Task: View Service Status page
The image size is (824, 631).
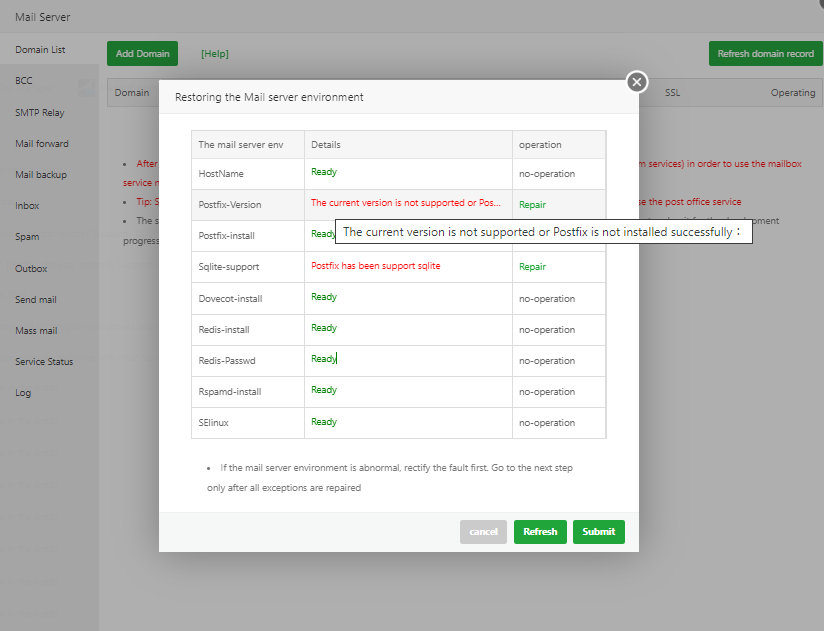Action: pyautogui.click(x=44, y=362)
